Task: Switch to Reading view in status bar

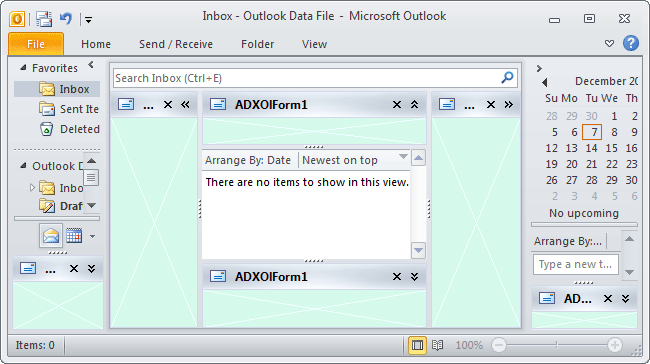Action: [x=437, y=345]
